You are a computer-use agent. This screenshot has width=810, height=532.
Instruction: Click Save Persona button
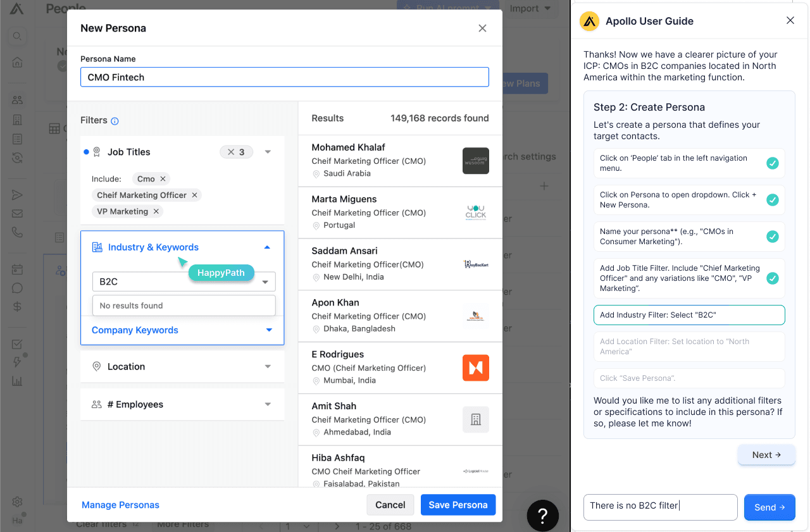tap(458, 505)
